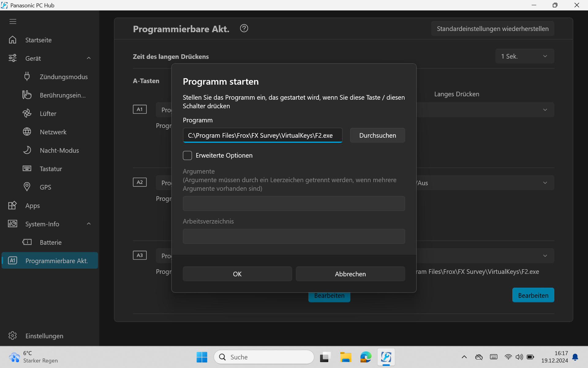Image resolution: width=588 pixels, height=368 pixels.
Task: Collapse the Gerät section chevron
Action: [x=89, y=58]
